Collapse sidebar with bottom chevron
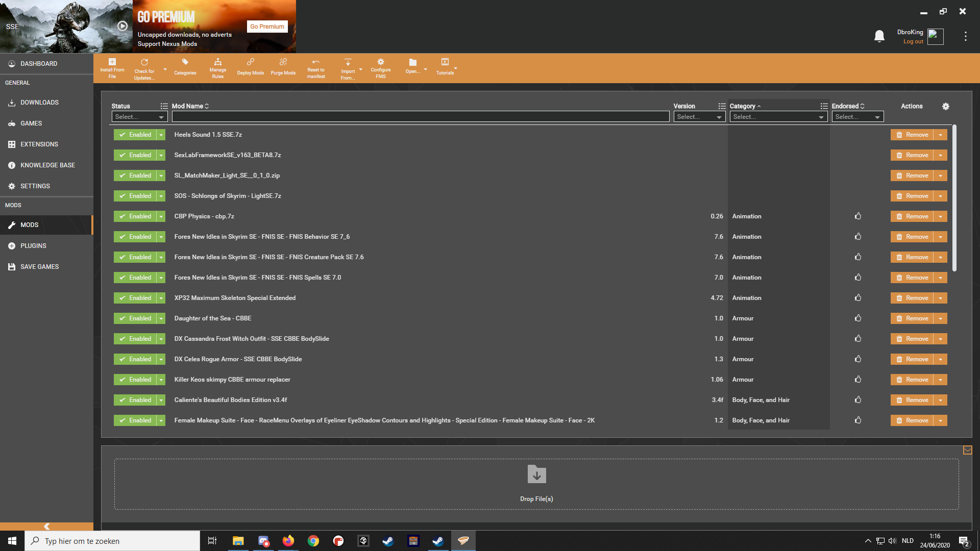Viewport: 980px width, 551px height. (46, 526)
